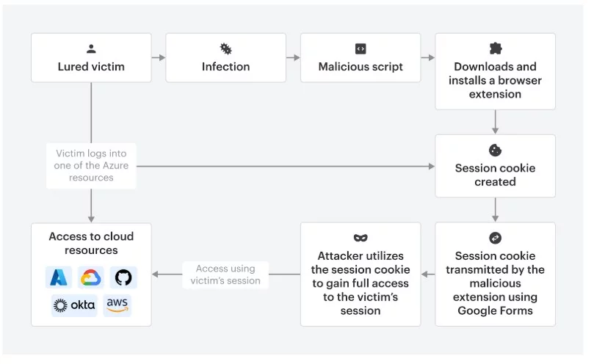This screenshot has height=364, width=594.
Task: Click the code icon above Malicious script
Action: [361, 48]
